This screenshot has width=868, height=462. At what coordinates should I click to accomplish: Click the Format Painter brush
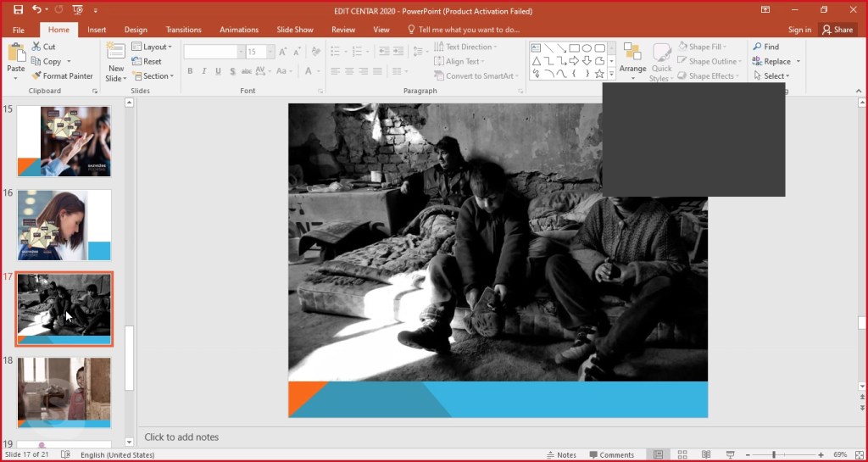[x=36, y=76]
